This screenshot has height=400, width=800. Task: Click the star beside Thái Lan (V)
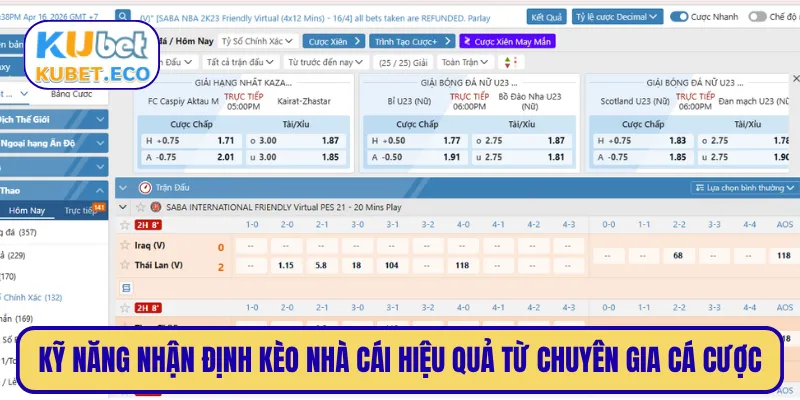point(124,265)
